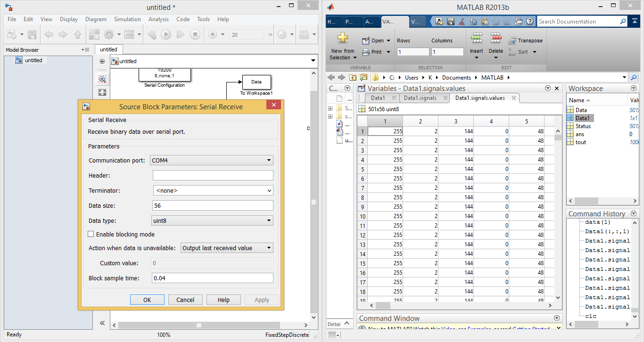Open Model Configuration Parameters gear icon
The height and width of the screenshot is (342, 644).
pyautogui.click(x=109, y=34)
